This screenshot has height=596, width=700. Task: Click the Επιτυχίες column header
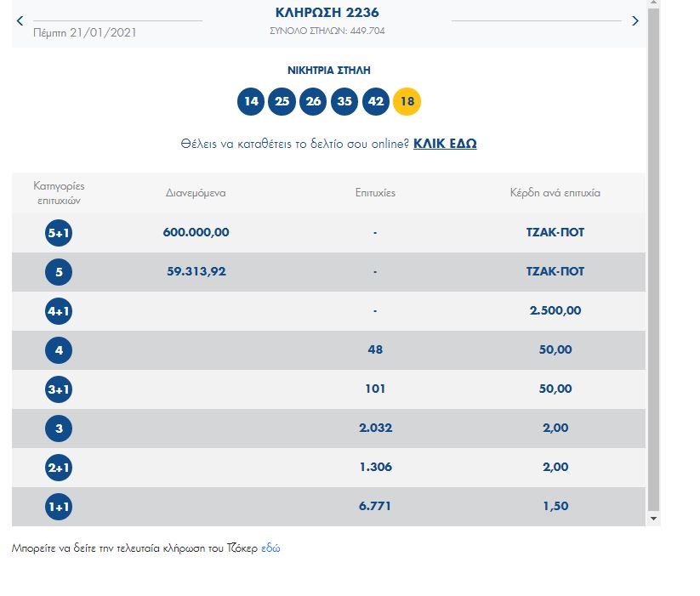375,193
